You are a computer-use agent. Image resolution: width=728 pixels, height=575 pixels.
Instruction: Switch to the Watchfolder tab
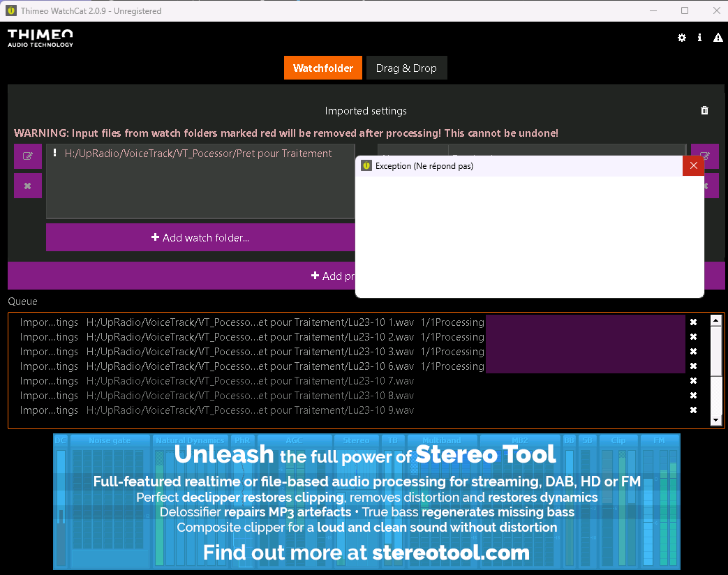[x=323, y=68]
